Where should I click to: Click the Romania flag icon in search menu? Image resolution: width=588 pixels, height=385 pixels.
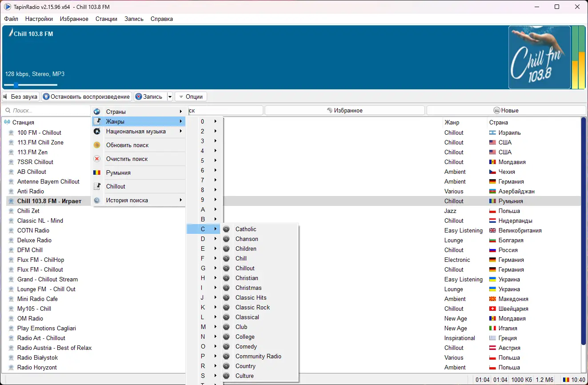[97, 172]
